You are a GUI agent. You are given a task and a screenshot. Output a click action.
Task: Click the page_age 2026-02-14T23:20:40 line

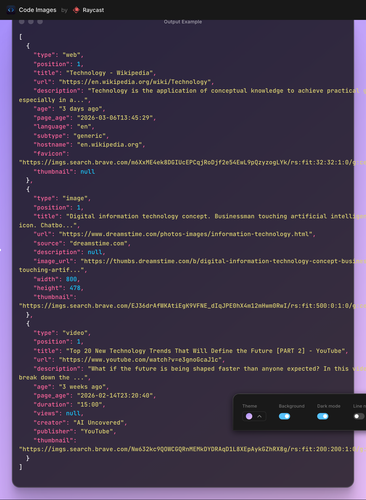(95, 396)
